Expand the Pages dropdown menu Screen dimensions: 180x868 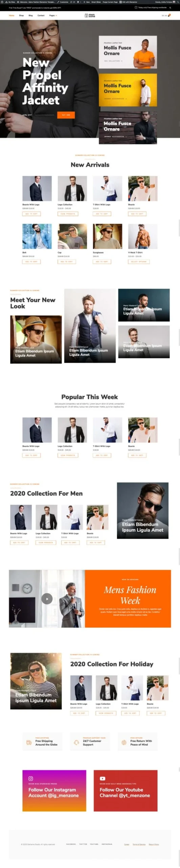tap(53, 16)
